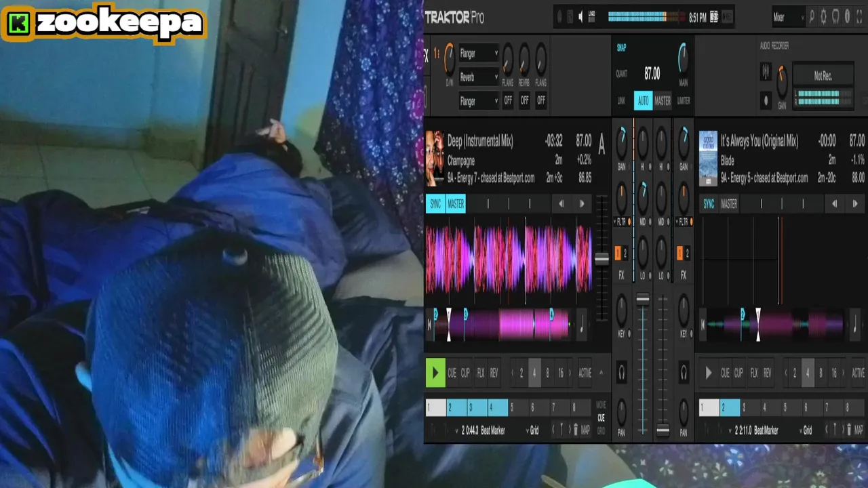Image resolution: width=868 pixels, height=488 pixels.
Task: Play deck B track It's Always You
Action: (x=709, y=373)
